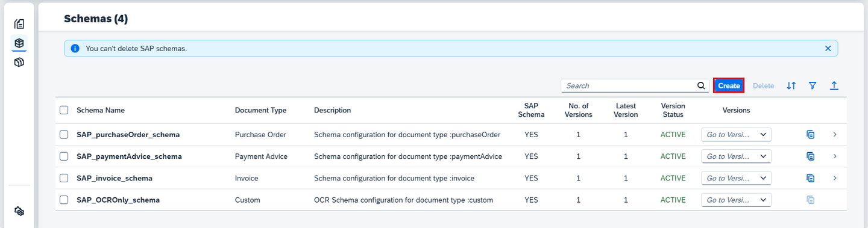
Task: Check the box for SAP_purchaseOrder_schema
Action: pyautogui.click(x=64, y=135)
